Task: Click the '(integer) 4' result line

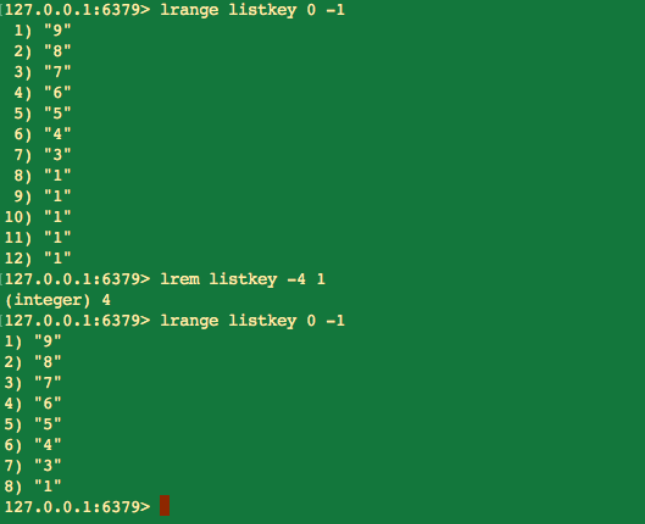Action: pyautogui.click(x=57, y=300)
